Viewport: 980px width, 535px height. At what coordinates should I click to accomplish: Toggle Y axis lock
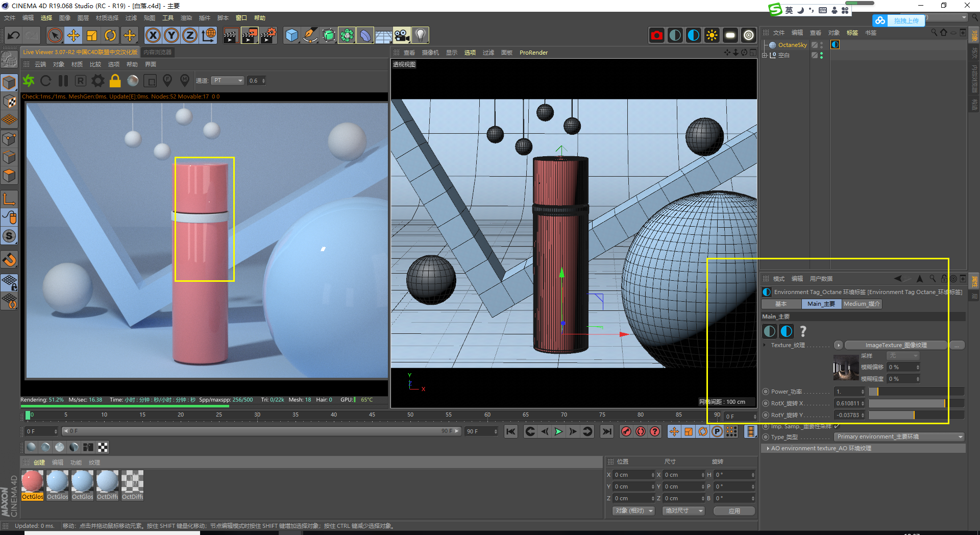pos(171,35)
